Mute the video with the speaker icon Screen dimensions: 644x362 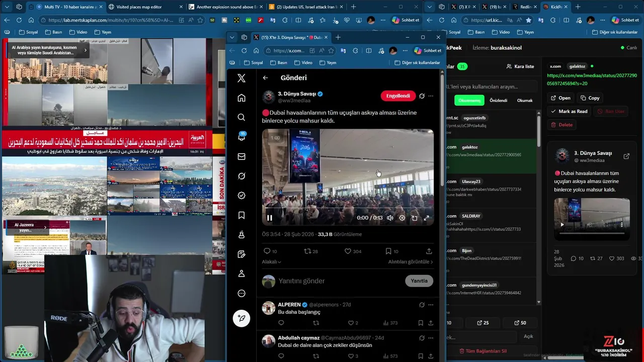(x=390, y=218)
